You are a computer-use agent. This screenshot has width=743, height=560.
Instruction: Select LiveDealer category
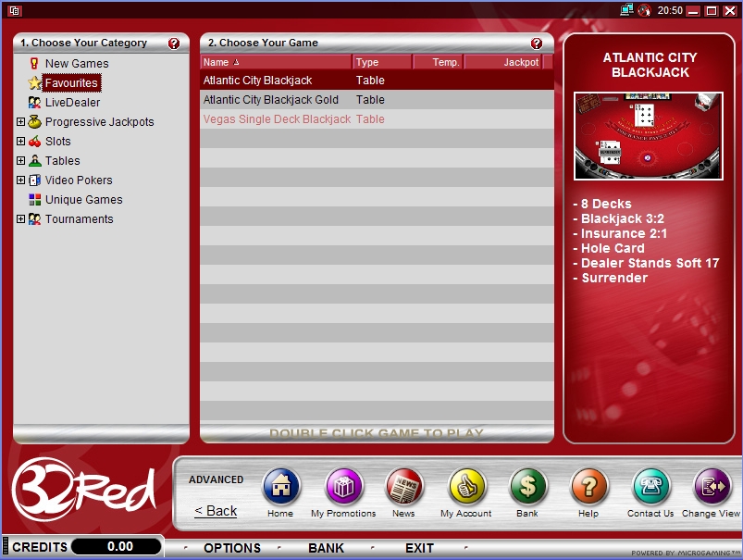(72, 103)
